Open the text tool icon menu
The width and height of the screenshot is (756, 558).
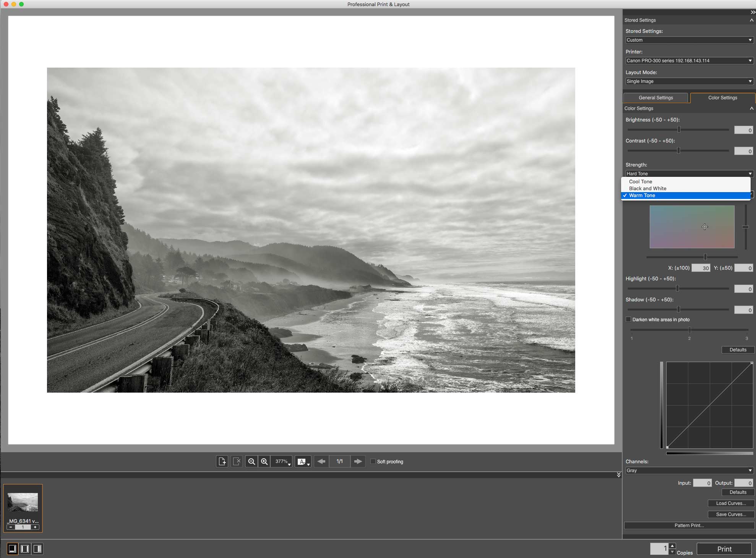[x=303, y=461]
